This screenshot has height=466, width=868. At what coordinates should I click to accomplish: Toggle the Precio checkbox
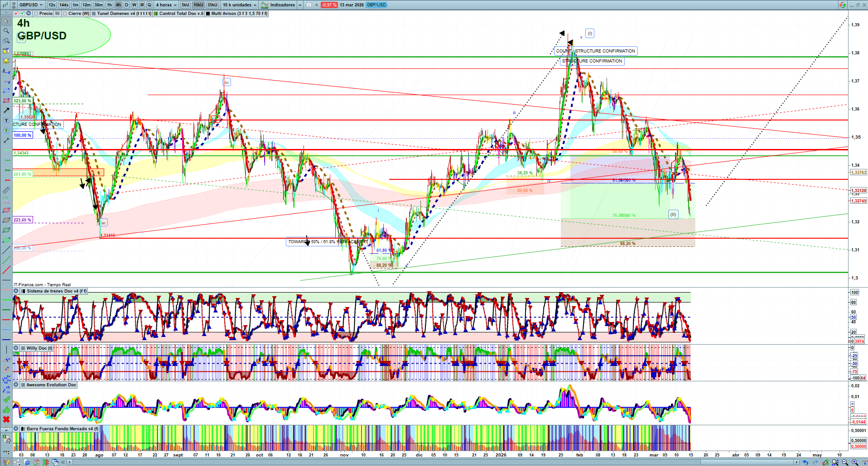36,14
